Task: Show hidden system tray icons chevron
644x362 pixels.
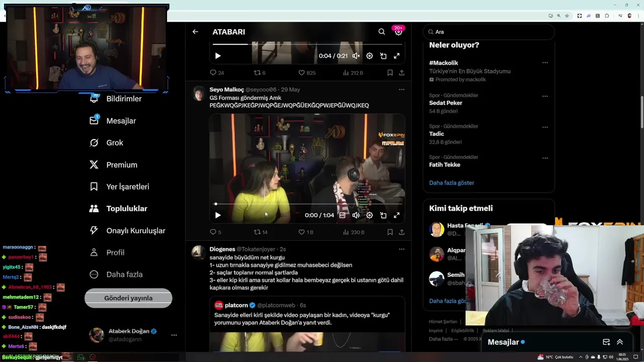Action: (x=580, y=357)
